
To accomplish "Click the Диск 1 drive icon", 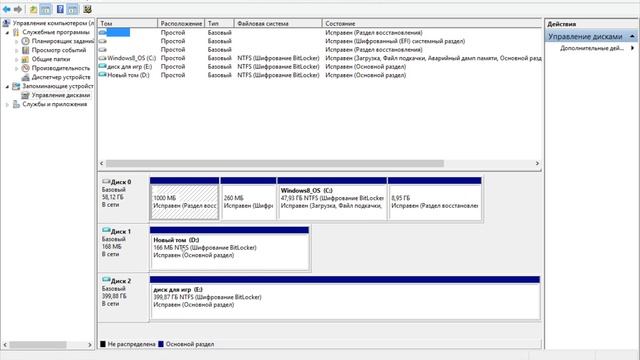I will point(106,231).
